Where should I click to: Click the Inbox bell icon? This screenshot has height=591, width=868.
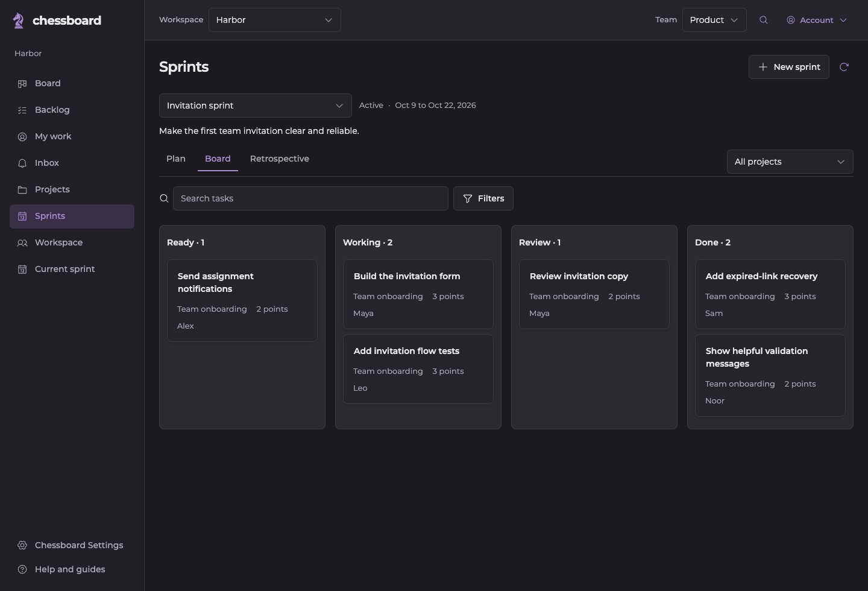[x=22, y=163]
